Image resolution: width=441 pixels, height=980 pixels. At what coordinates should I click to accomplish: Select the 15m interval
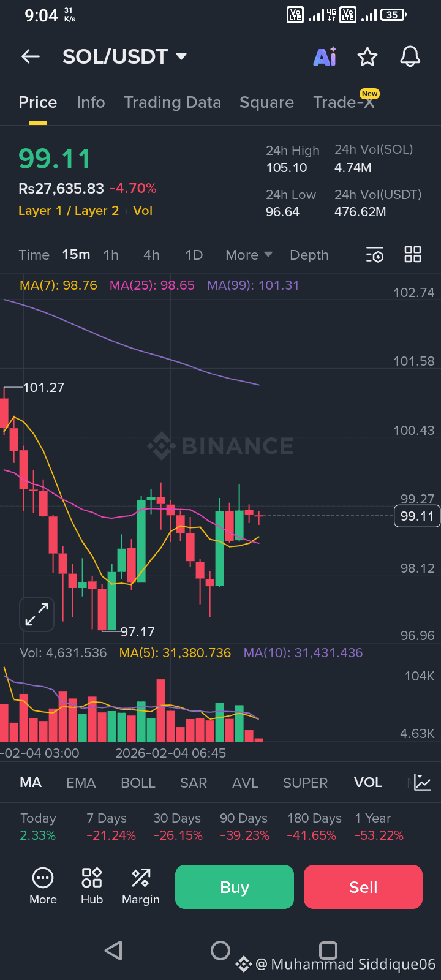tap(76, 255)
